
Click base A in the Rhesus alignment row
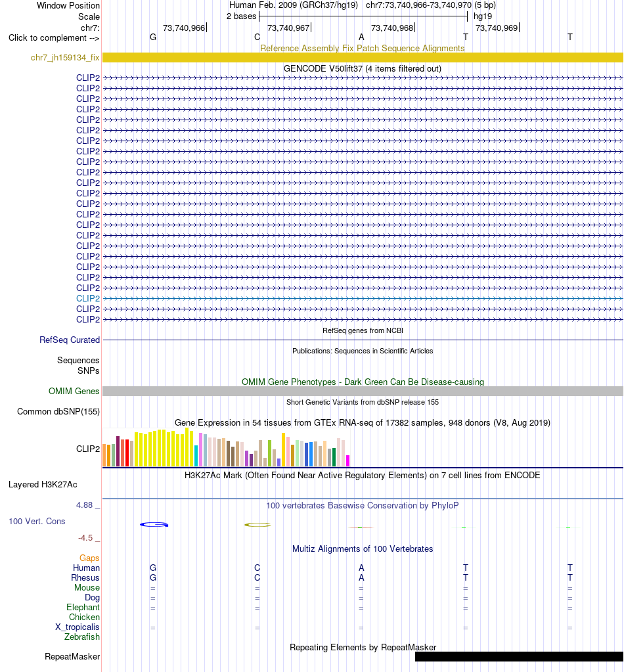coord(361,577)
